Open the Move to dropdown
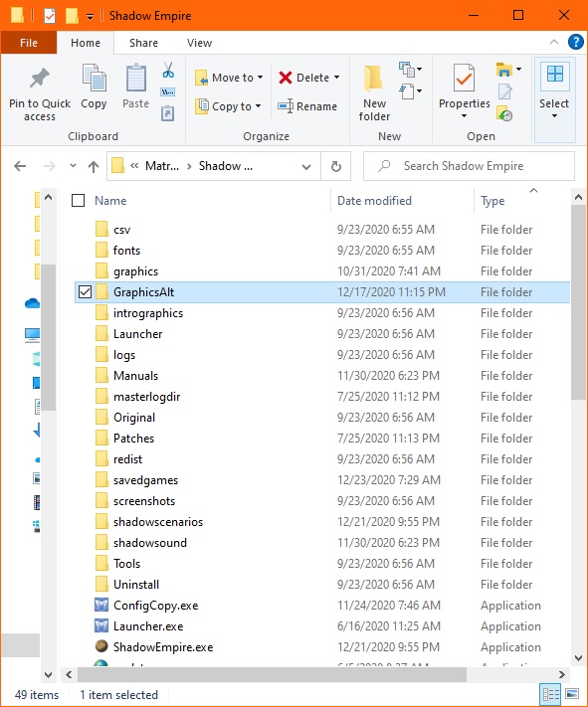The image size is (588, 707). pos(229,78)
